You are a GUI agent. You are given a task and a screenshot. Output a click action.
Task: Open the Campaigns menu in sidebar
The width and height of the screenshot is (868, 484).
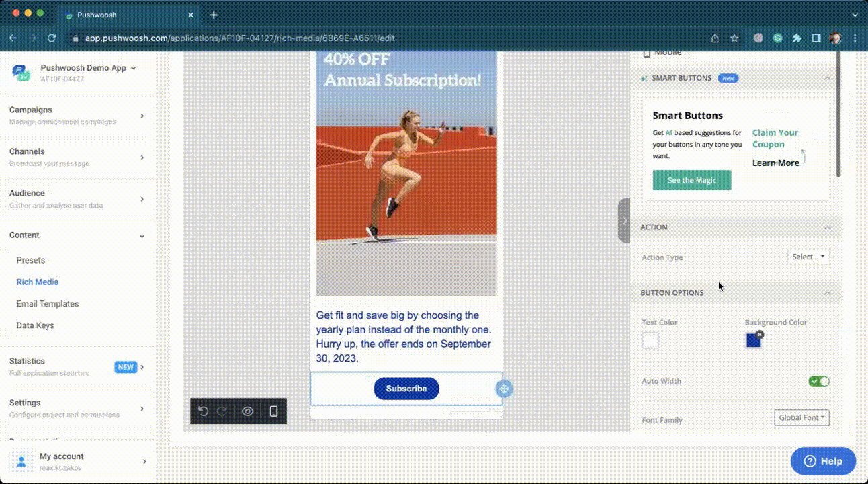77,115
